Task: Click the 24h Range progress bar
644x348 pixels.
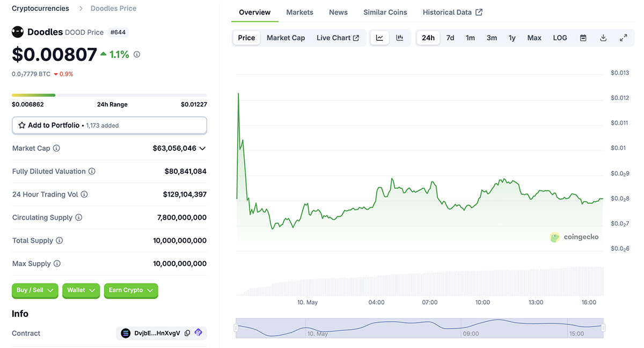Action: pyautogui.click(x=109, y=95)
